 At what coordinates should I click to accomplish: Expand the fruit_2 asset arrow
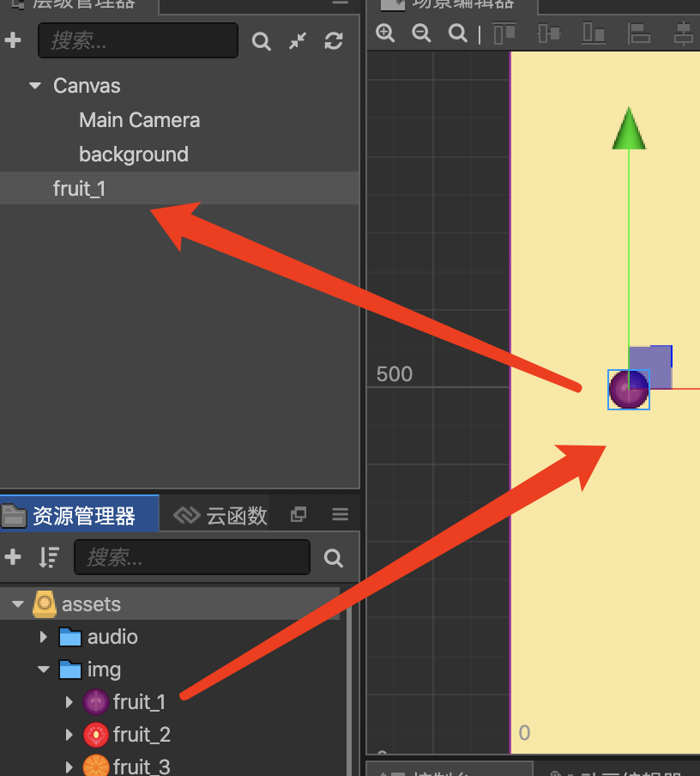click(69, 735)
